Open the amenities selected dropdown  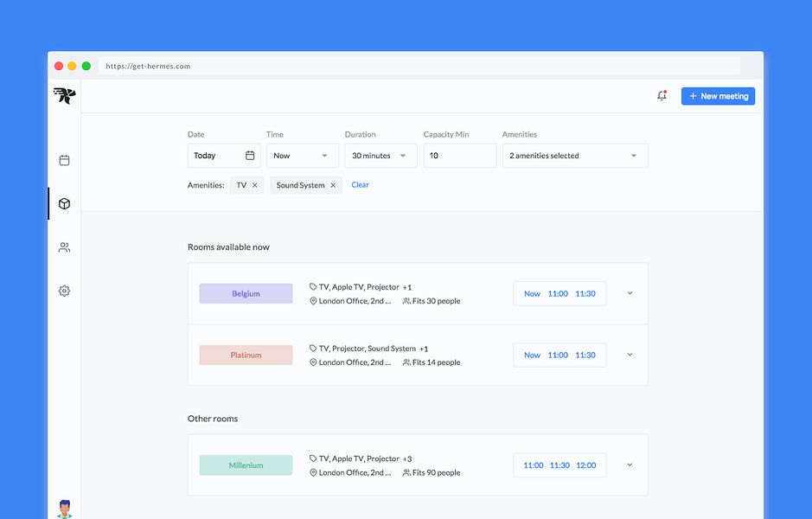coord(575,156)
